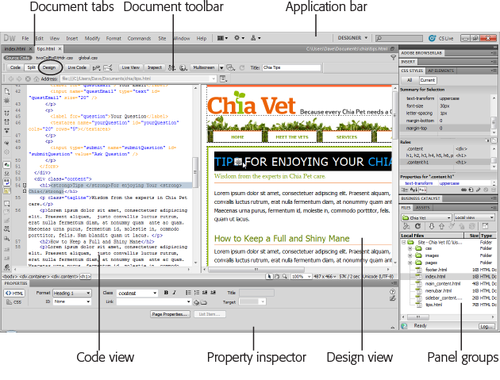Viewport: 500px width, 380px height.
Task: Switch to the Assets panel tab
Action: point(422,208)
